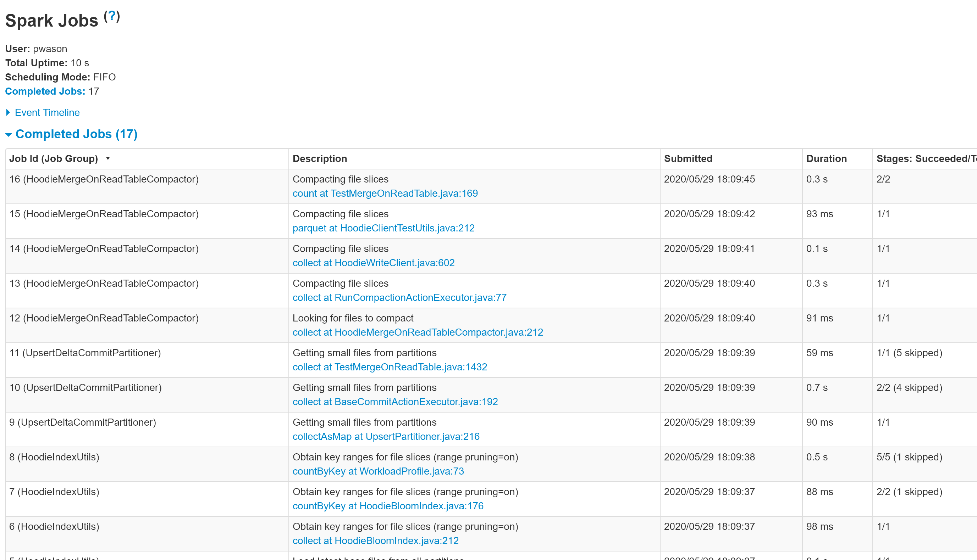The width and height of the screenshot is (977, 560).
Task: Open parquet at HoodieClientTestUtils.java:212 job
Action: point(383,228)
